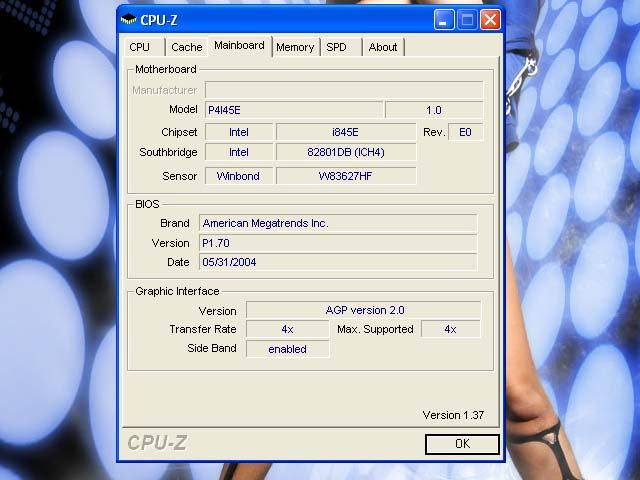Click the chipset Rev. value E0
640x480 pixels.
[465, 132]
